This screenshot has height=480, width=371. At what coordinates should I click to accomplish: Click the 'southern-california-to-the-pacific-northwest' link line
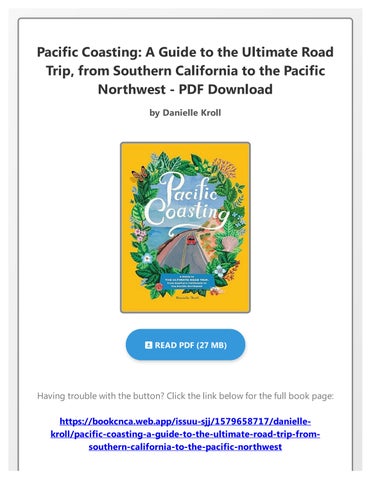point(185,447)
